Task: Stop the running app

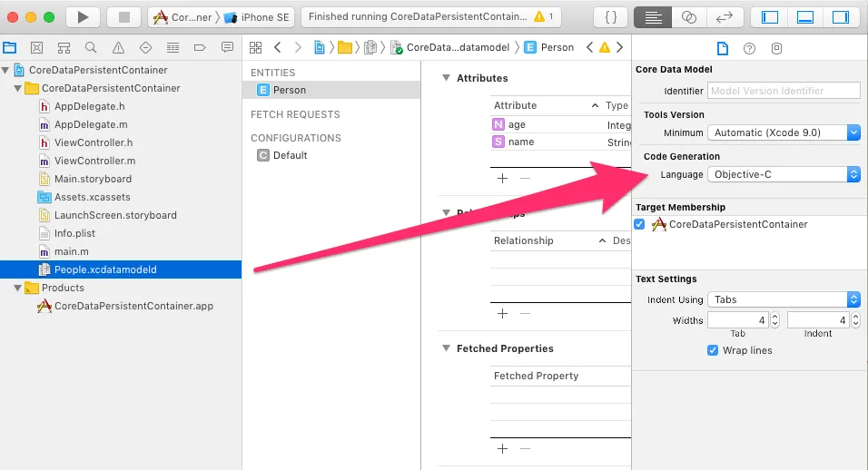Action: [124, 17]
